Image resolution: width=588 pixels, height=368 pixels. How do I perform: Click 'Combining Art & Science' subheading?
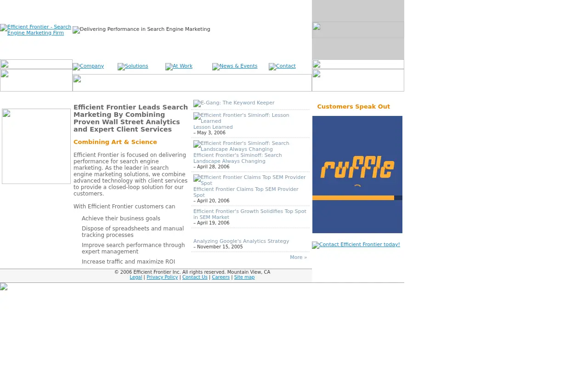115,142
